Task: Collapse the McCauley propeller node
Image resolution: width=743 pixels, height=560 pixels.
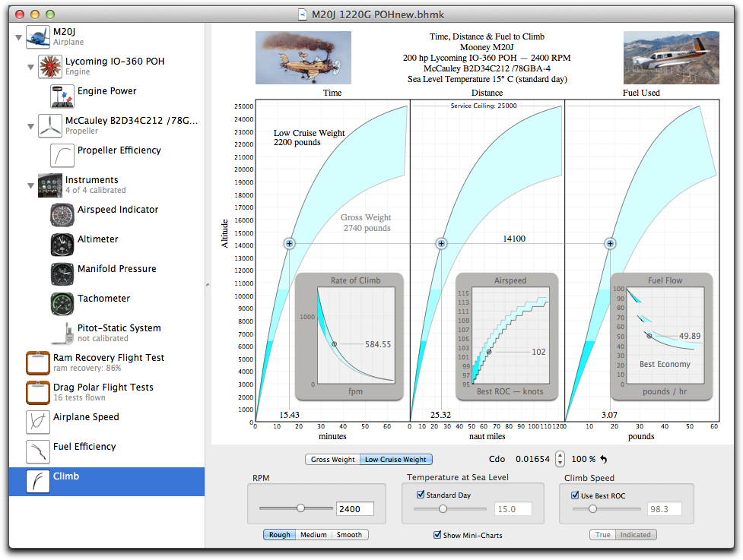Action: (x=31, y=126)
